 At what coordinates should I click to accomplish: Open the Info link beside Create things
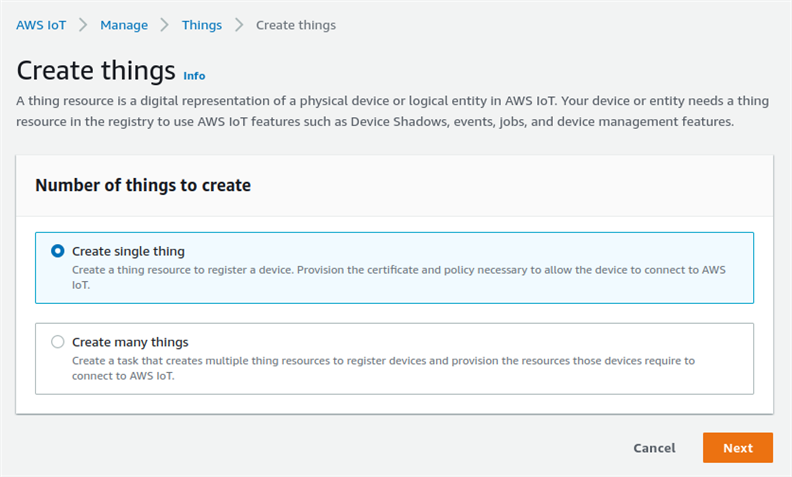point(194,76)
